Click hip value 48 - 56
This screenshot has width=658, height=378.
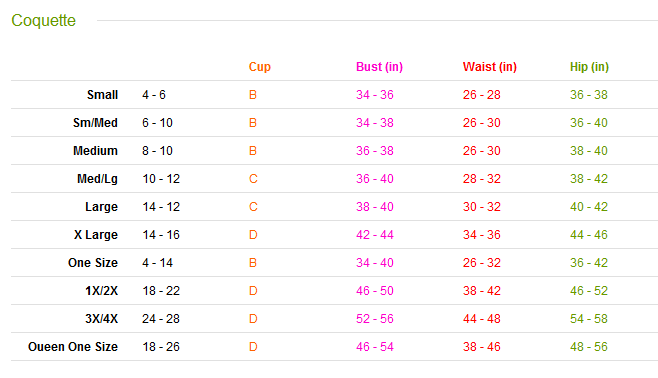tap(589, 347)
